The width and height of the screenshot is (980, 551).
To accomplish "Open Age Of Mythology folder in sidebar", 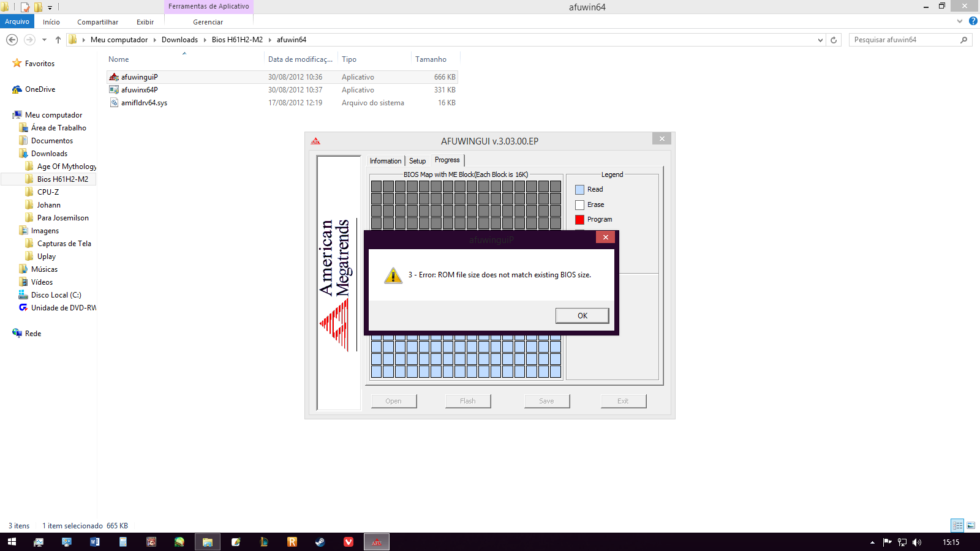I will coord(66,167).
